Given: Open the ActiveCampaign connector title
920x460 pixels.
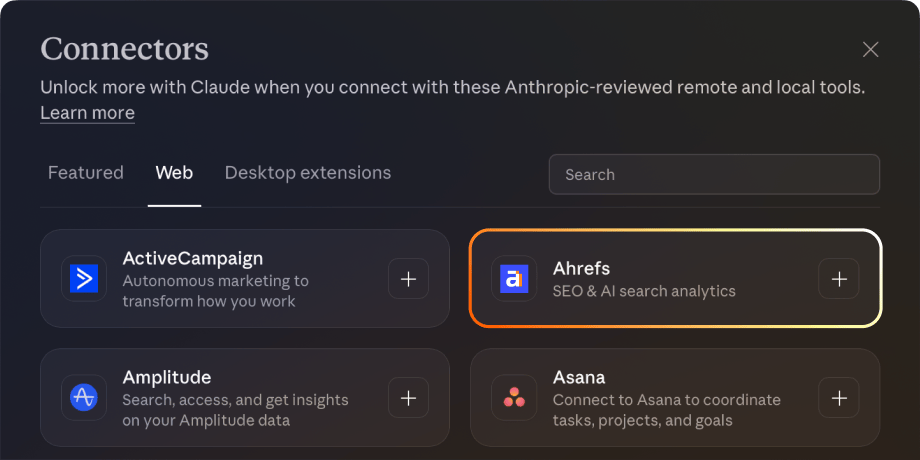Looking at the screenshot, I should [193, 259].
